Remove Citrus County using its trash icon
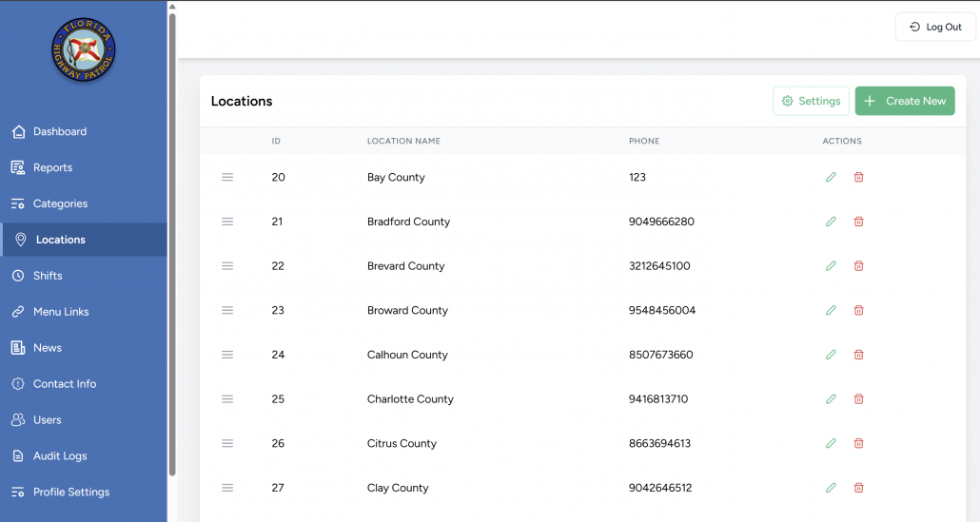The image size is (980, 522). pos(858,443)
